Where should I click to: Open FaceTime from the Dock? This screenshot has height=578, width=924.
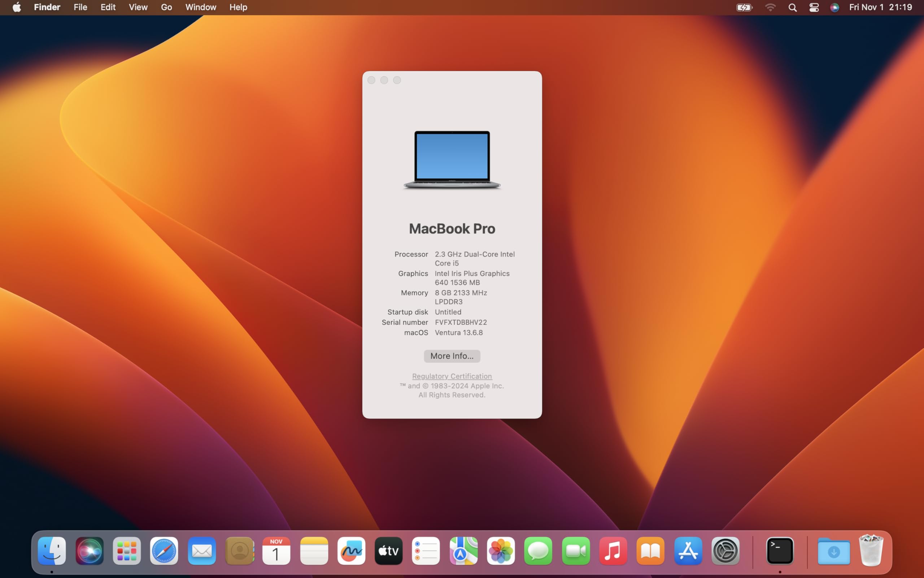point(576,551)
